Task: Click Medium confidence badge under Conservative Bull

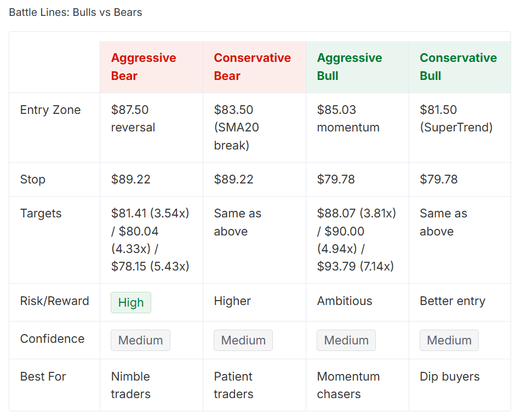Action: (449, 340)
